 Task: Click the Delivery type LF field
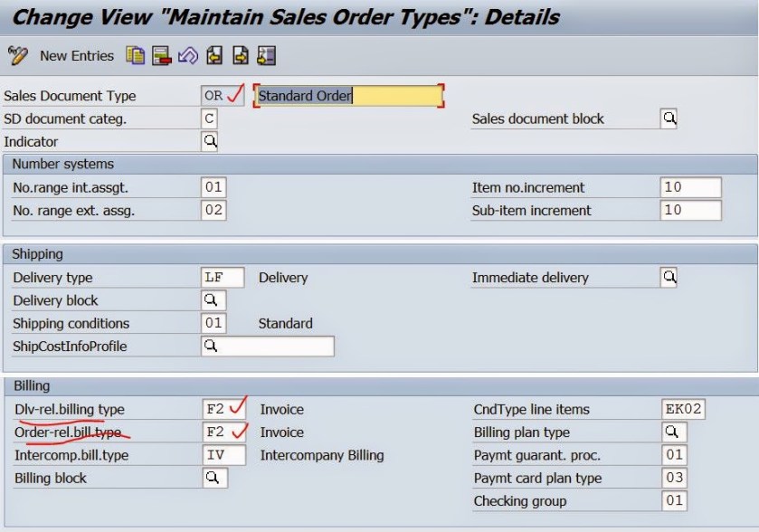pos(223,278)
